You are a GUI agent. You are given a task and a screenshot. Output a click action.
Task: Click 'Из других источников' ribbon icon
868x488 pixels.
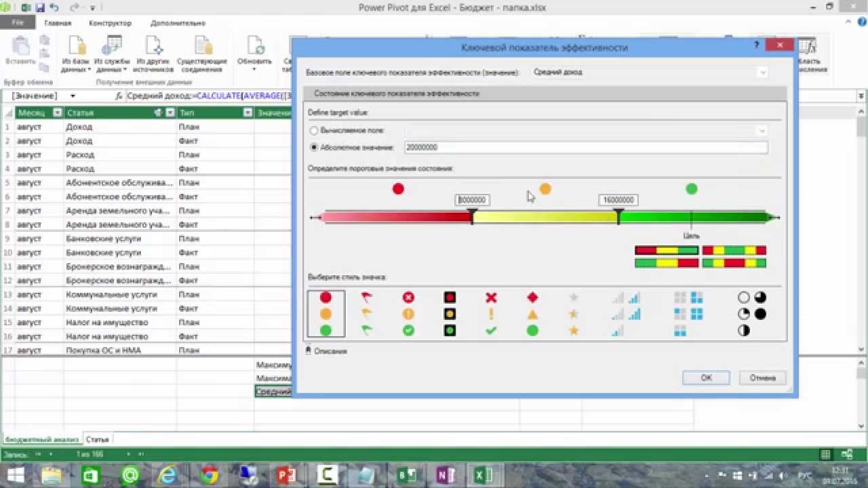pyautogui.click(x=154, y=54)
